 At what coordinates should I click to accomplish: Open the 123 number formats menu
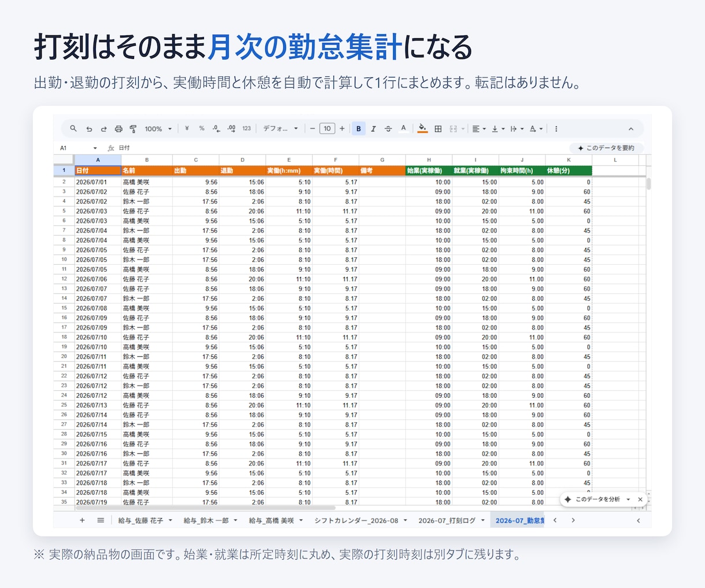247,128
